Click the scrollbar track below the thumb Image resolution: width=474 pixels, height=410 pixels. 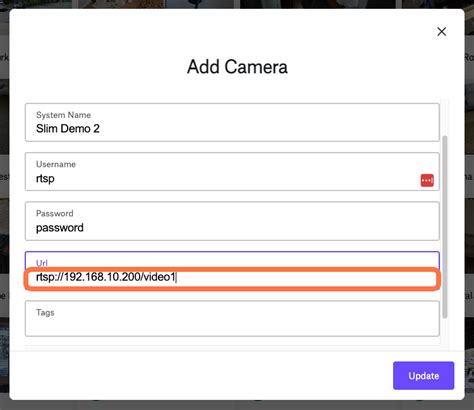445,333
